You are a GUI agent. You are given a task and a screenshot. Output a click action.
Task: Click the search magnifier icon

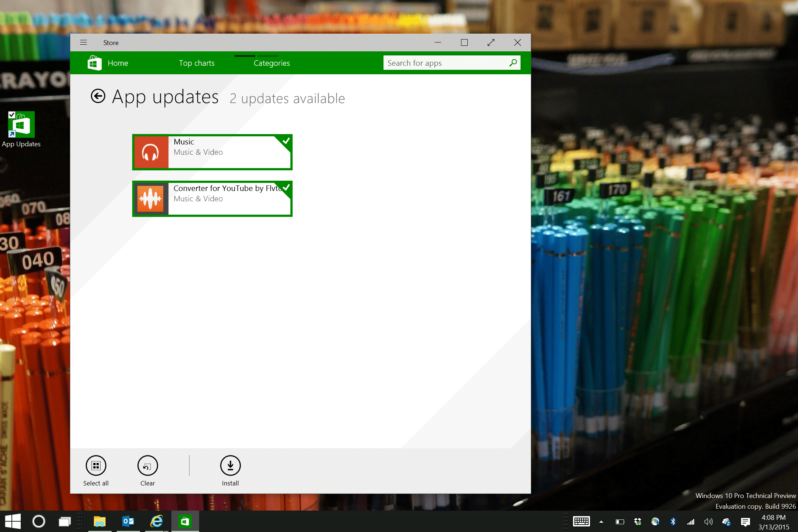point(513,63)
